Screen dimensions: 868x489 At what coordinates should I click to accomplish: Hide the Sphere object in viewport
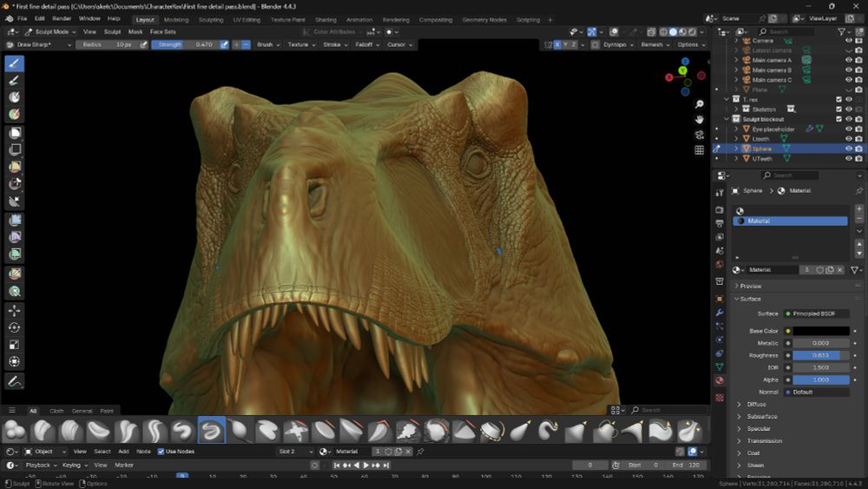pyautogui.click(x=849, y=149)
